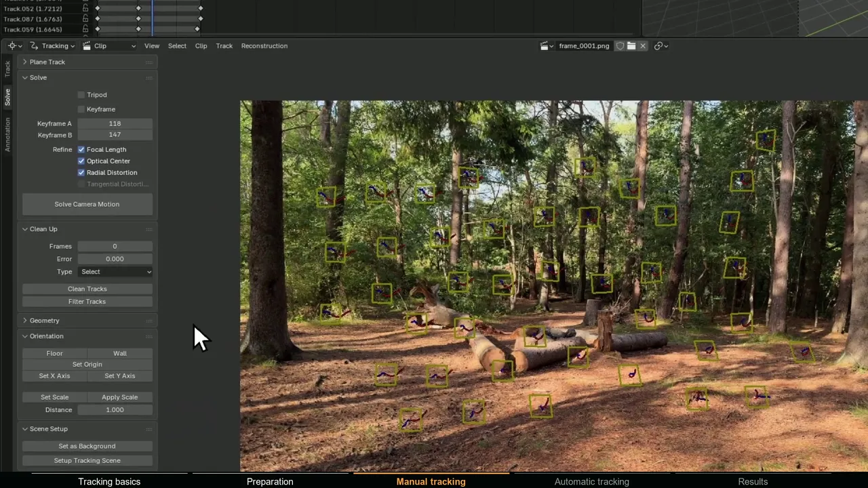This screenshot has width=868, height=488.
Task: Open the link options chain icon dropdown
Action: point(661,46)
